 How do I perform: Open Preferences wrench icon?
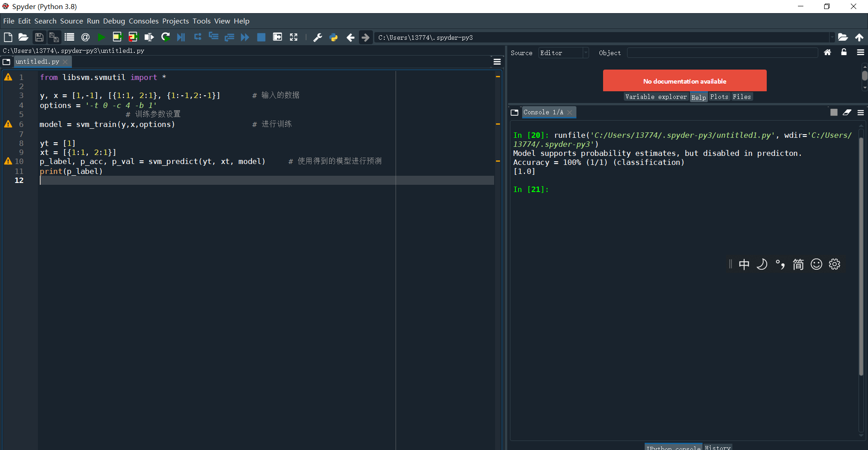(318, 37)
